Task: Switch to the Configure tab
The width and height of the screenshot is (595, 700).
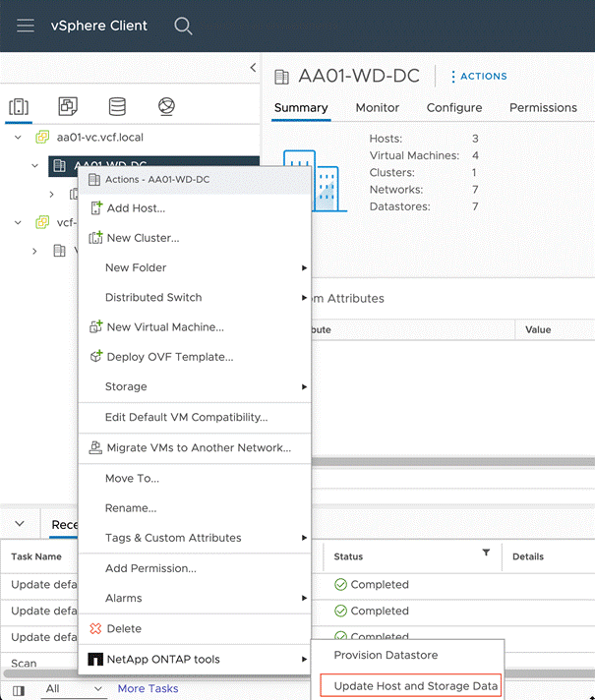Action: coord(454,107)
